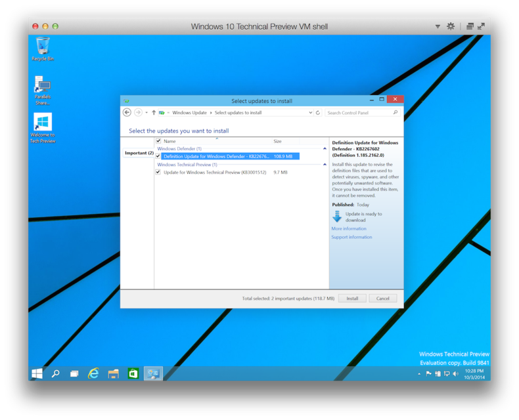Open the Support information link
519x420 pixels.
(x=351, y=237)
